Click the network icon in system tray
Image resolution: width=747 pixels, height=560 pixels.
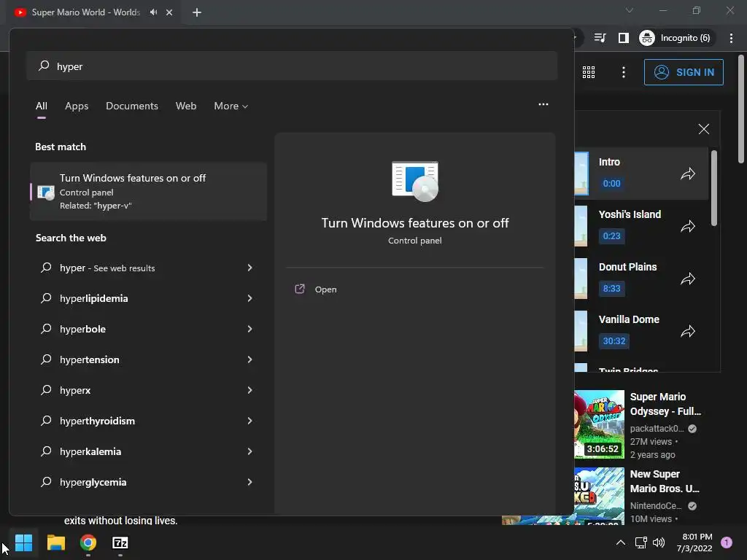(640, 542)
